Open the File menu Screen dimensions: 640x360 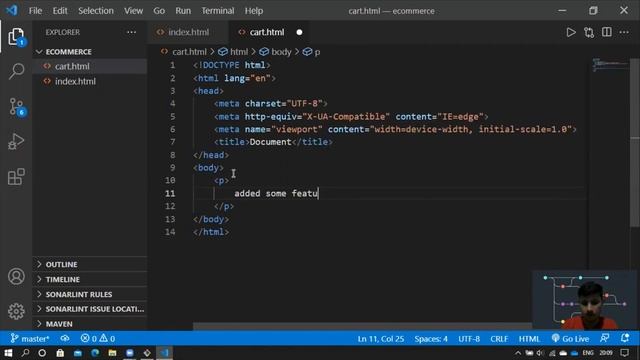point(36,11)
